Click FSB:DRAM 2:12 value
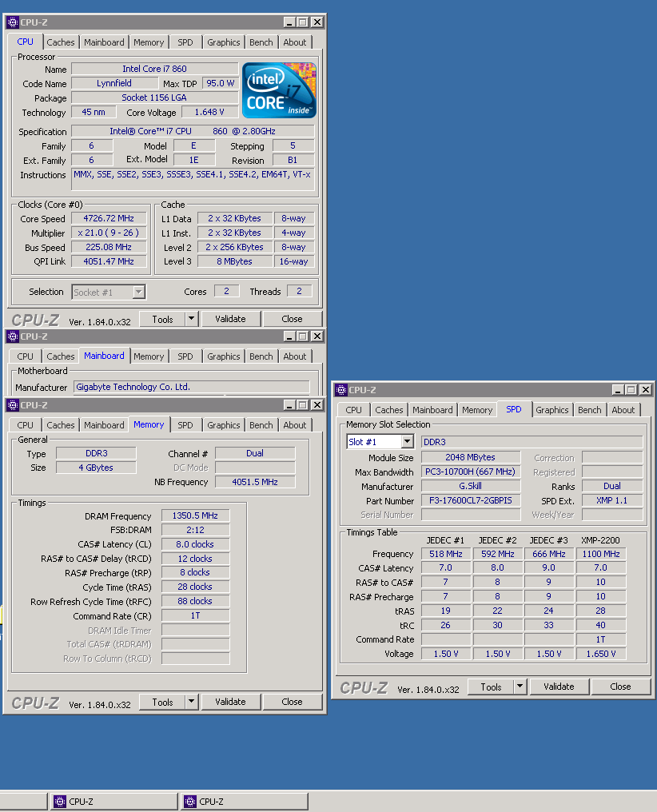This screenshot has width=657, height=812. [x=195, y=530]
